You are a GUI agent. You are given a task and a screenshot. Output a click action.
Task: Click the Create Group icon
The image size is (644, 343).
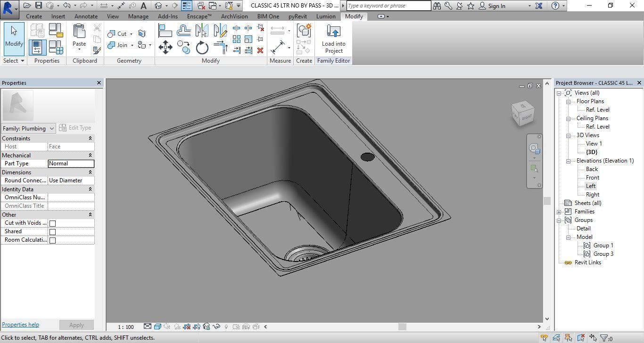[x=304, y=31]
